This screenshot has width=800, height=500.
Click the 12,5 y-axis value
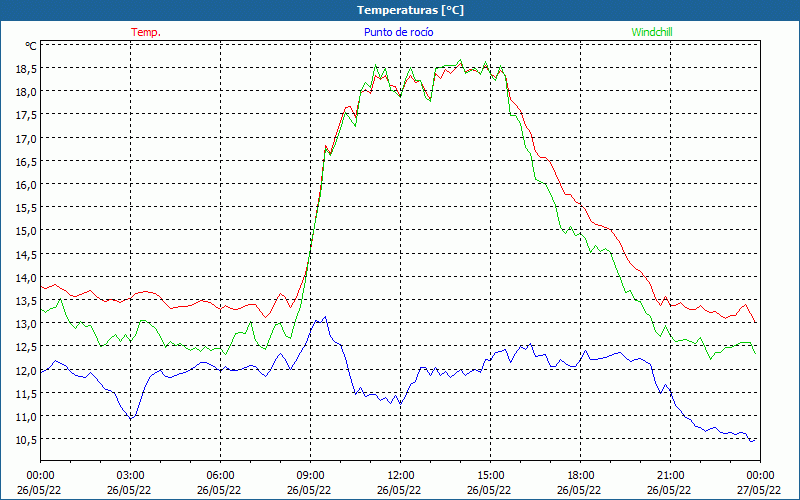[27, 347]
